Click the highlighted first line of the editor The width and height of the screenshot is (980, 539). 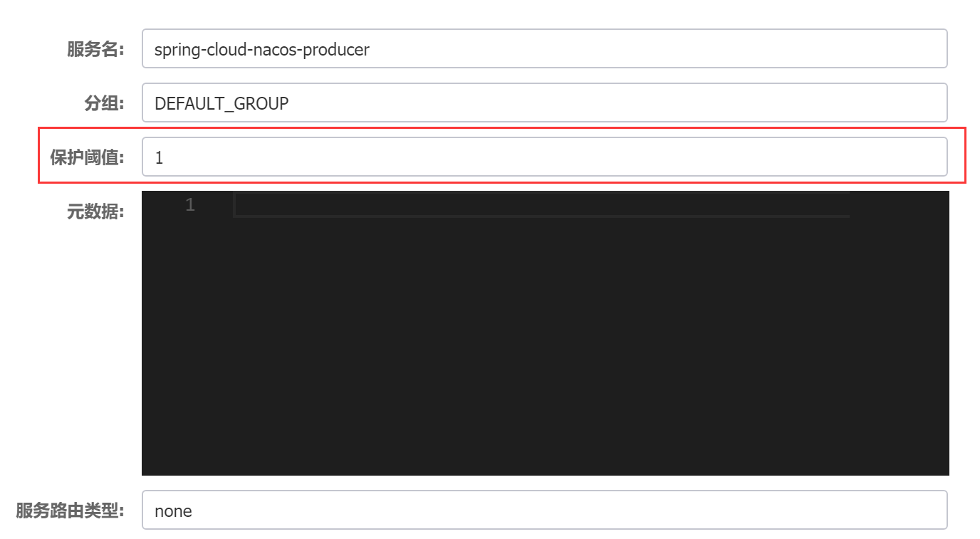pyautogui.click(x=541, y=205)
